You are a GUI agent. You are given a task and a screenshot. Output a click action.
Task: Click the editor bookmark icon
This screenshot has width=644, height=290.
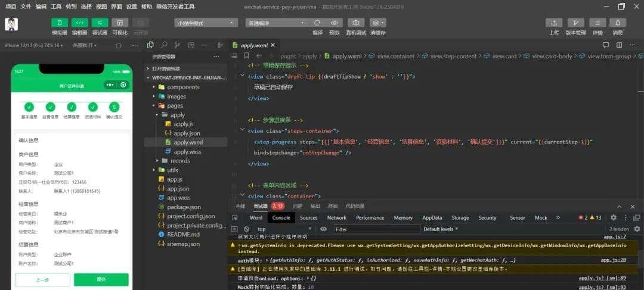pyautogui.click(x=246, y=56)
